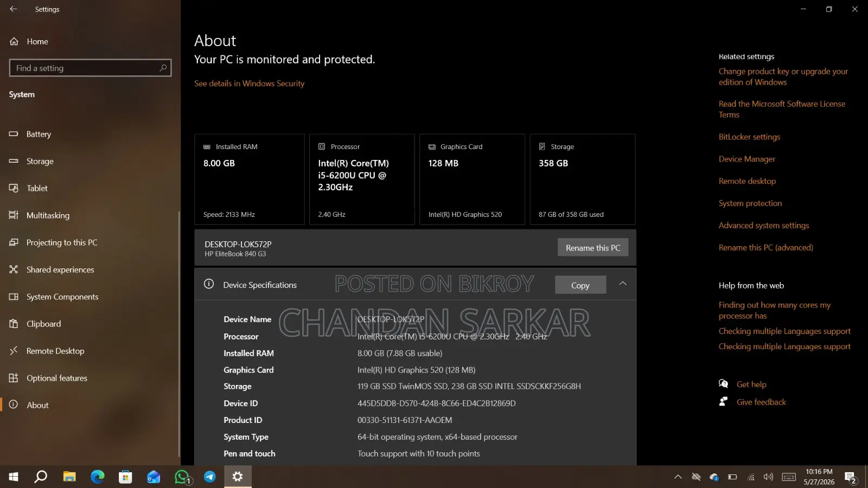The image size is (868, 488).
Task: Open System protection link
Action: click(750, 203)
